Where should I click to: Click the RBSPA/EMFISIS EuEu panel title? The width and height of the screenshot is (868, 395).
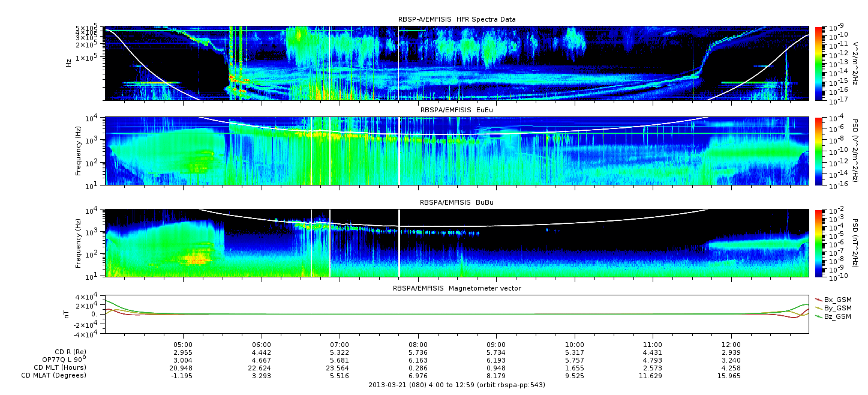pyautogui.click(x=456, y=110)
